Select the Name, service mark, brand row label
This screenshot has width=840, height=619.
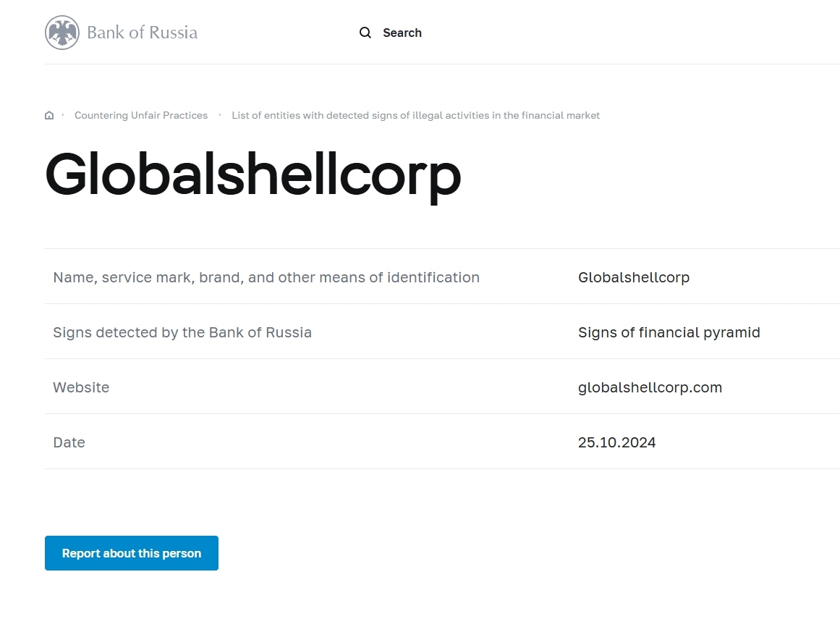click(266, 277)
